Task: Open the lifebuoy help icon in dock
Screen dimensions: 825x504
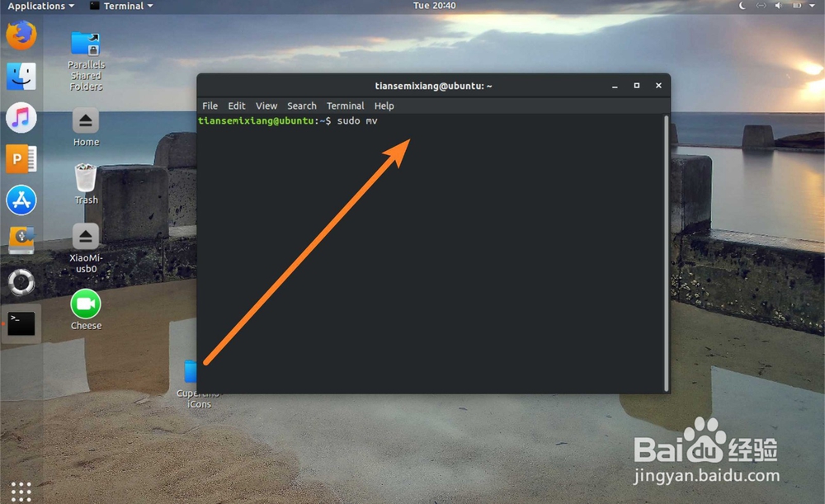Action: (21, 282)
